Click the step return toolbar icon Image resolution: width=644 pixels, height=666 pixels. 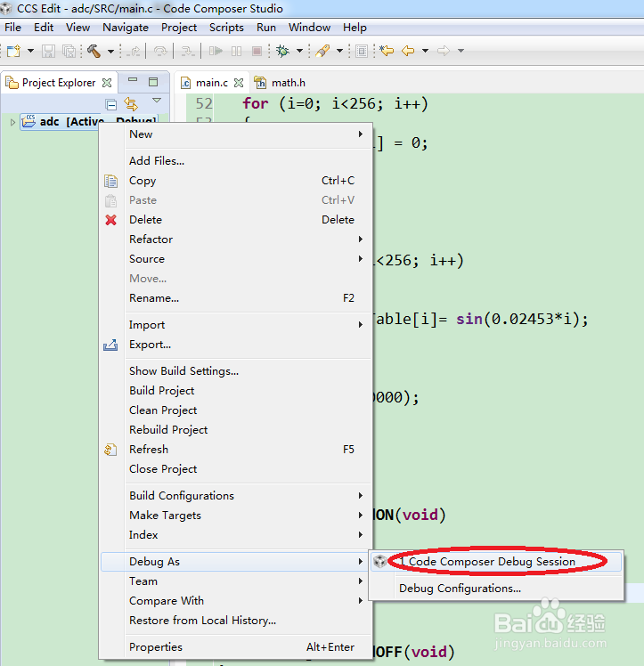[x=135, y=51]
